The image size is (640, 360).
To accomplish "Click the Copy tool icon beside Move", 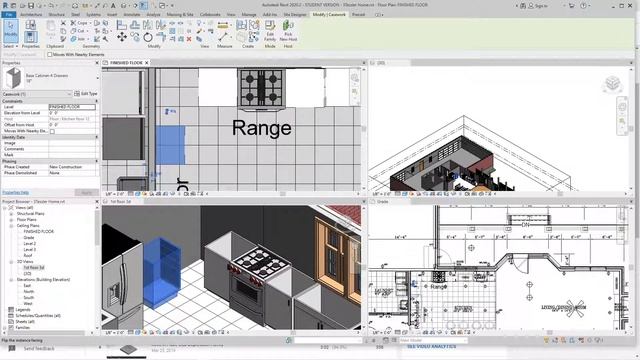I will [x=135, y=38].
